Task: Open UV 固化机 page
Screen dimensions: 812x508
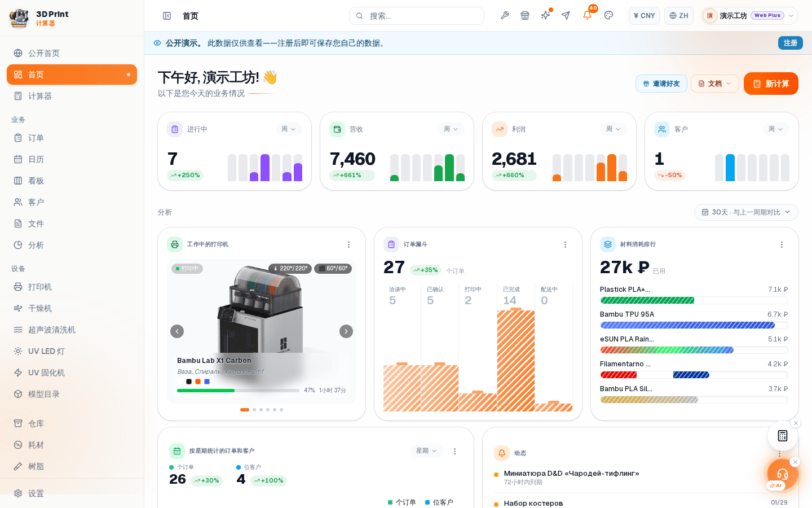Action: 72,373
